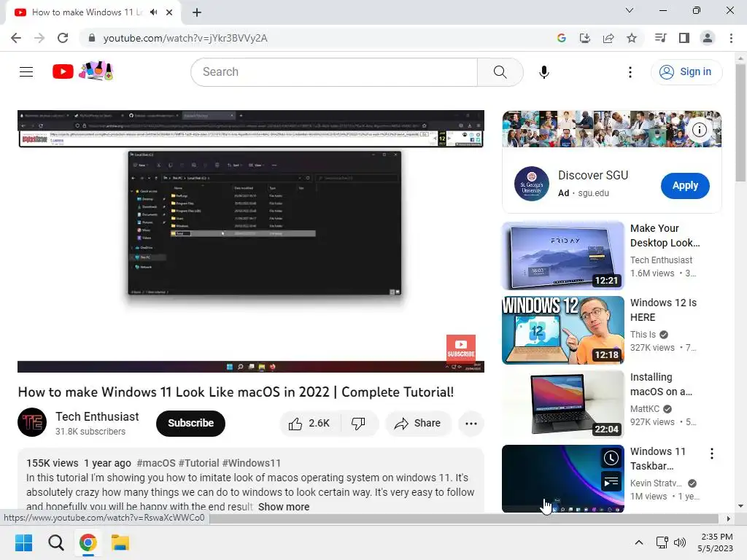
Task: Open the #Tutorial hashtag
Action: coord(198,463)
